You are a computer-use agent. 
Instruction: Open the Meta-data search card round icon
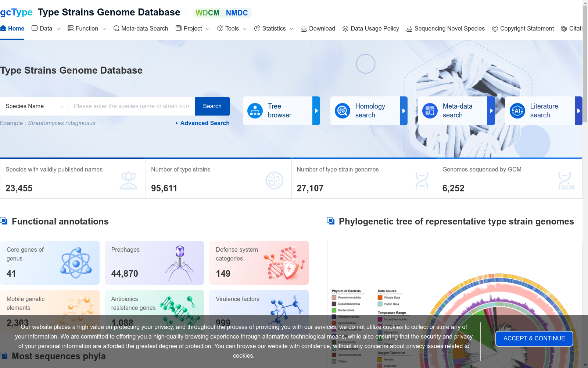[x=430, y=111]
